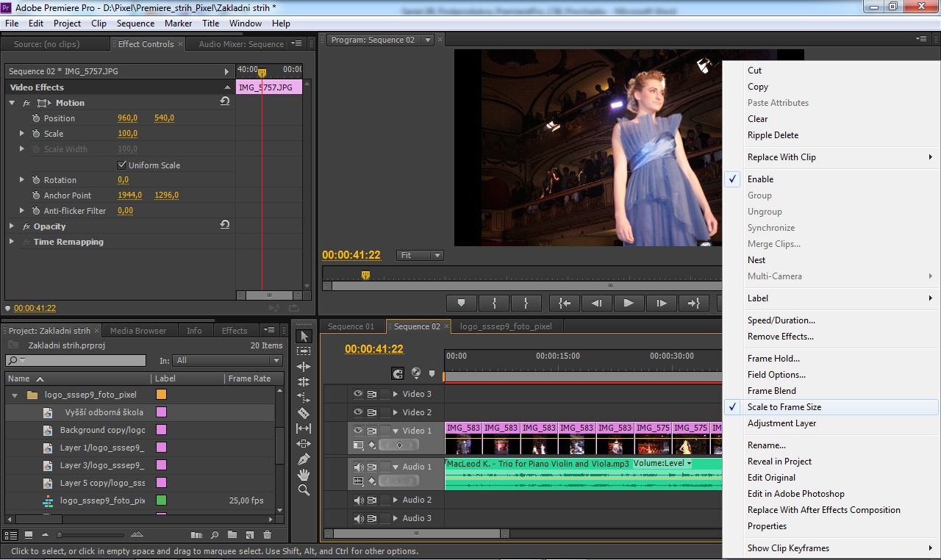Switch to the Sequence 01 timeline tab
Screen dimensions: 941x560
tap(352, 326)
